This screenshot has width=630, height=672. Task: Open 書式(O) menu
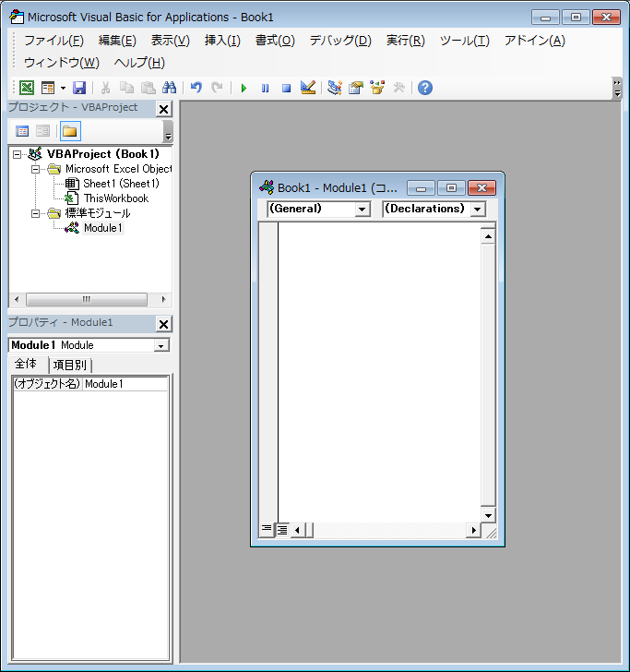click(x=275, y=41)
